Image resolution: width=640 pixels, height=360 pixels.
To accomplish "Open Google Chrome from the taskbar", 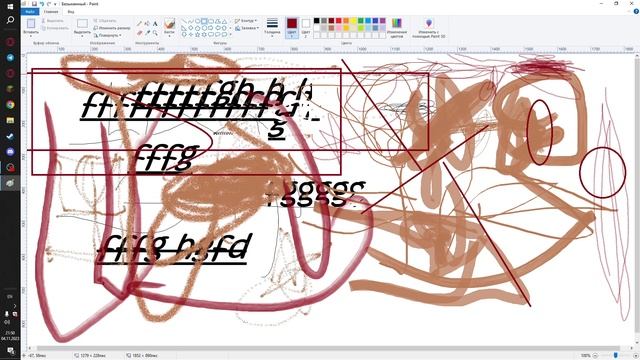I will 10,104.
